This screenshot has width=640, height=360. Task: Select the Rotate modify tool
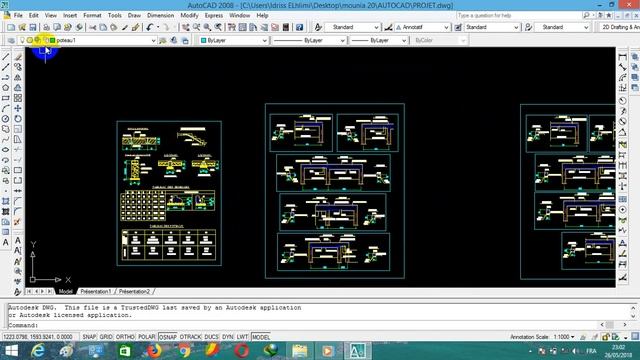[18, 119]
